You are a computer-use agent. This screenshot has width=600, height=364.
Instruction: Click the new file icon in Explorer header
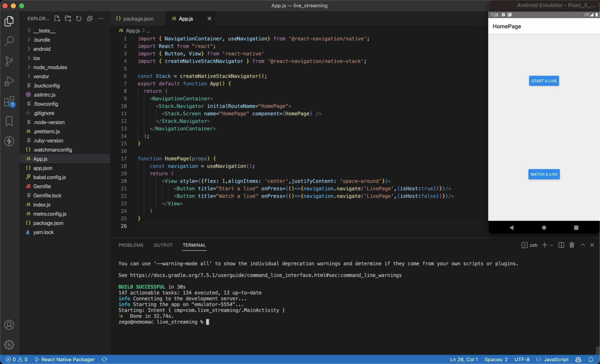pos(57,18)
